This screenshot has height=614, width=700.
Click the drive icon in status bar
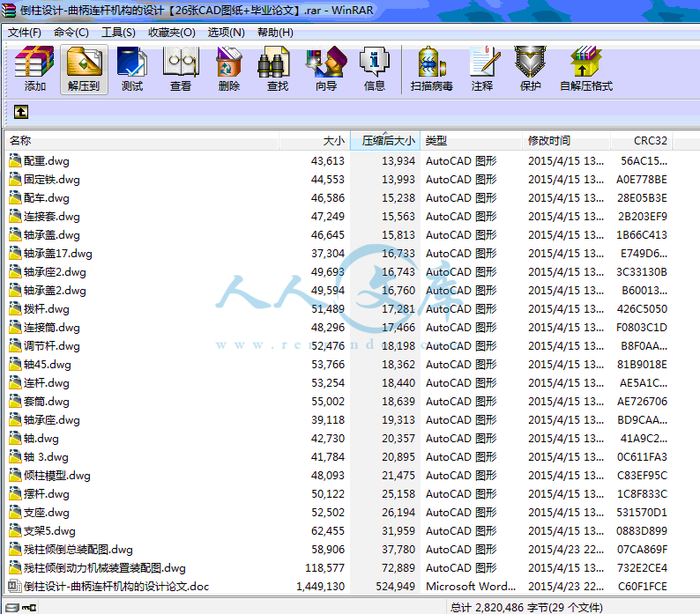point(12,607)
